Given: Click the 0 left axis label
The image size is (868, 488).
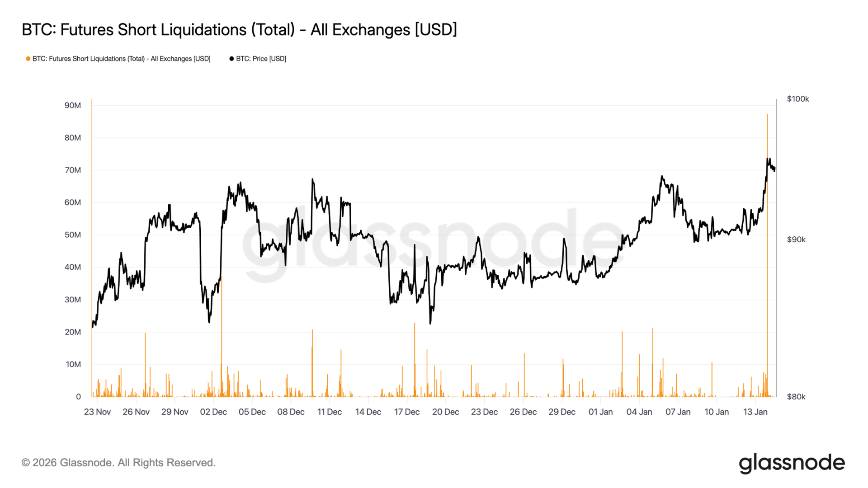Looking at the screenshot, I should click(x=78, y=397).
